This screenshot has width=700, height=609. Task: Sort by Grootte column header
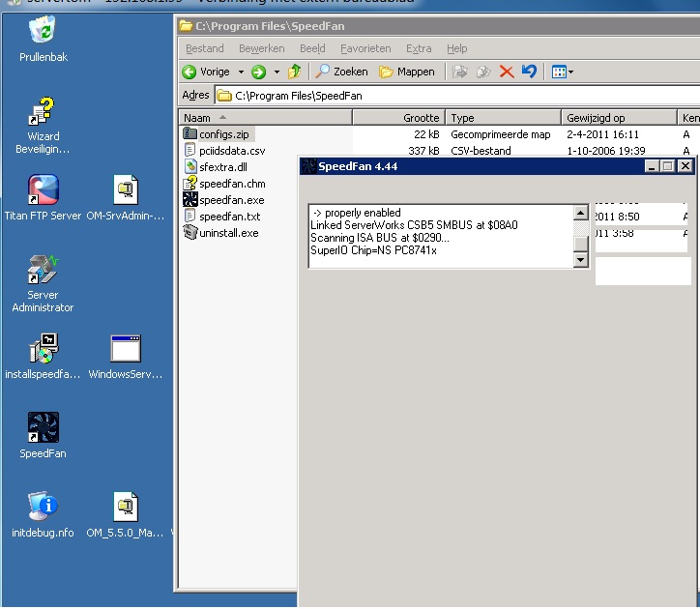pos(399,118)
